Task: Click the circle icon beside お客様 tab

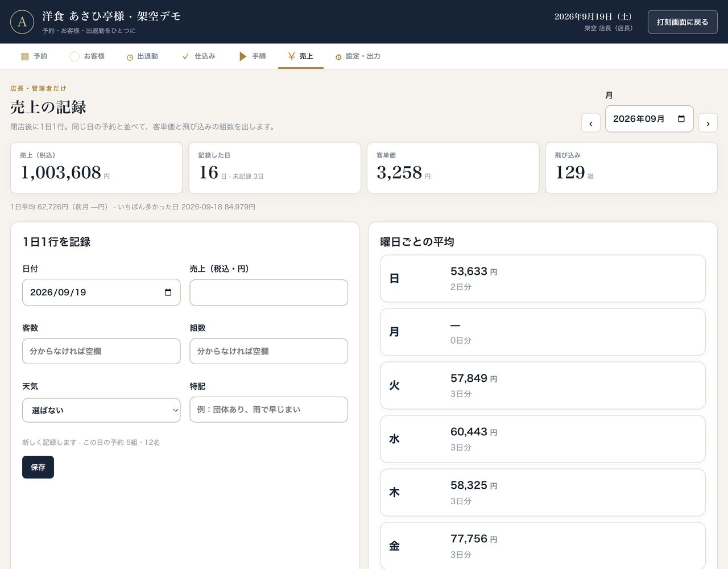Action: pos(75,56)
